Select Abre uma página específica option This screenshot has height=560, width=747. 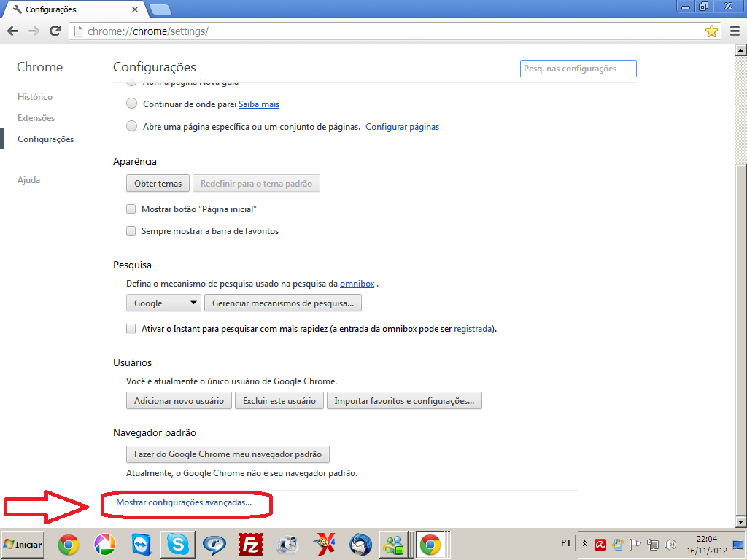pyautogui.click(x=131, y=126)
